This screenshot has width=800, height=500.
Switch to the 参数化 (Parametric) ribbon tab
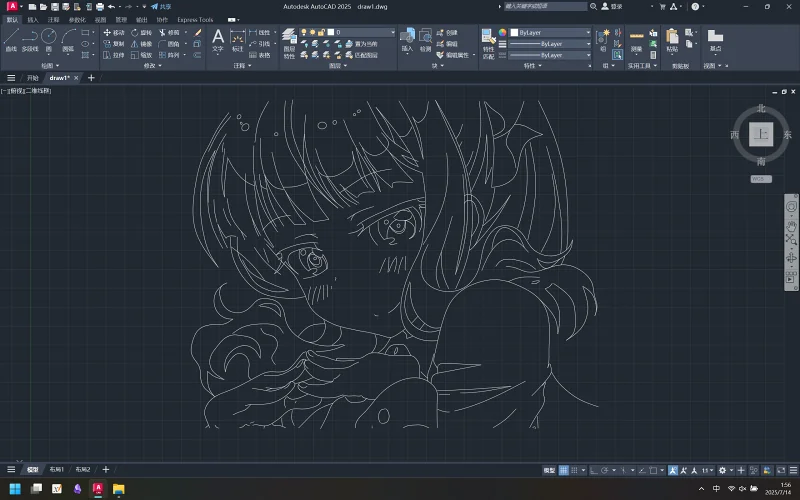pyautogui.click(x=77, y=20)
